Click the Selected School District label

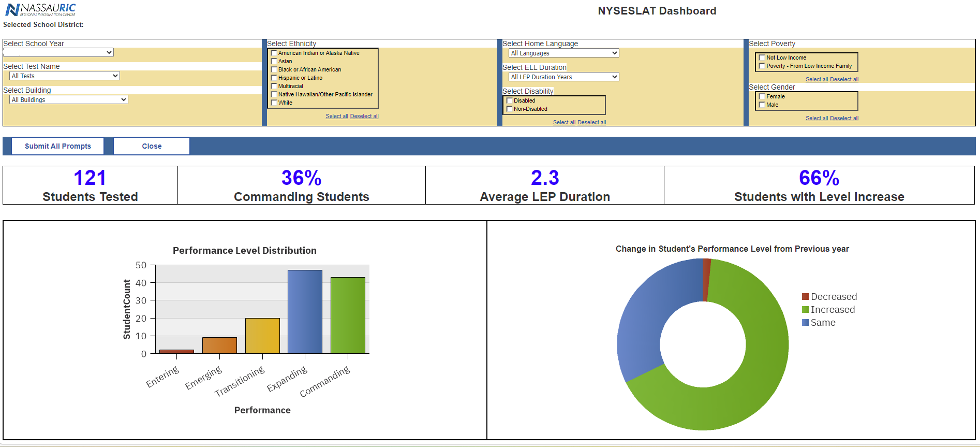click(43, 24)
